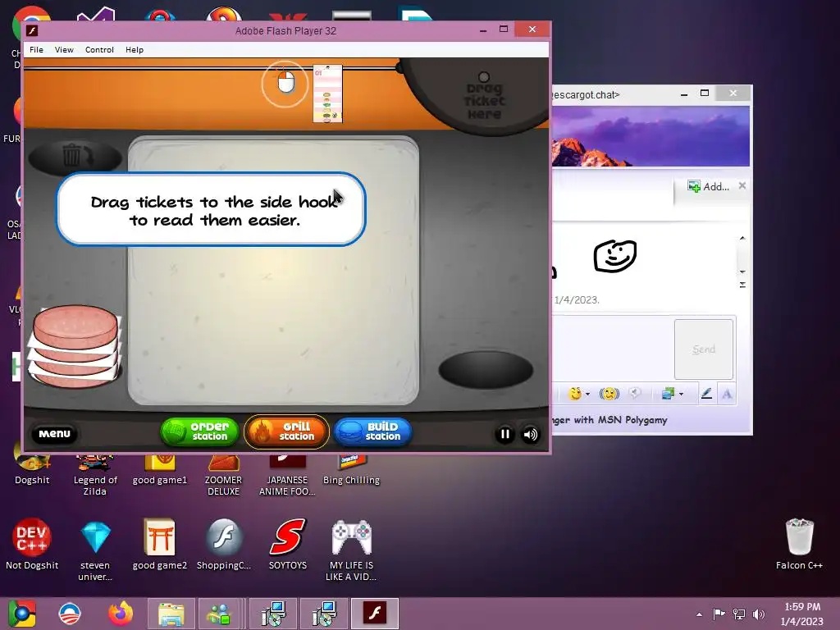Select the SOYTOYS desktop icon
This screenshot has width=840, height=630.
click(288, 545)
